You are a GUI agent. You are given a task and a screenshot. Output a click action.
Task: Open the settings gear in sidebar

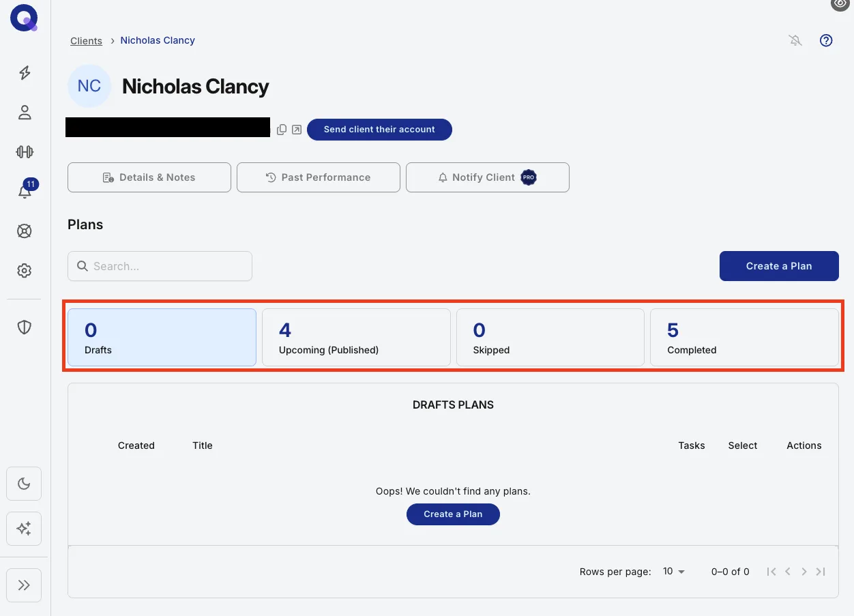[x=25, y=271]
